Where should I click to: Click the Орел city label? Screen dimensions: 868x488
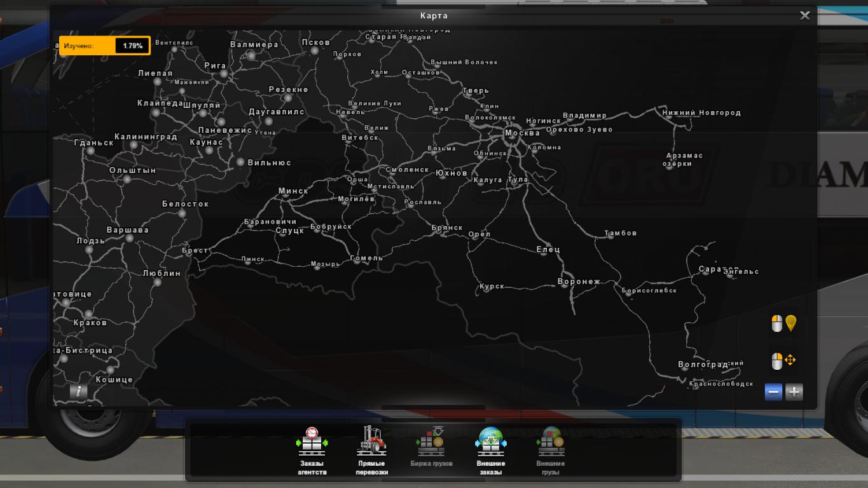coord(479,234)
